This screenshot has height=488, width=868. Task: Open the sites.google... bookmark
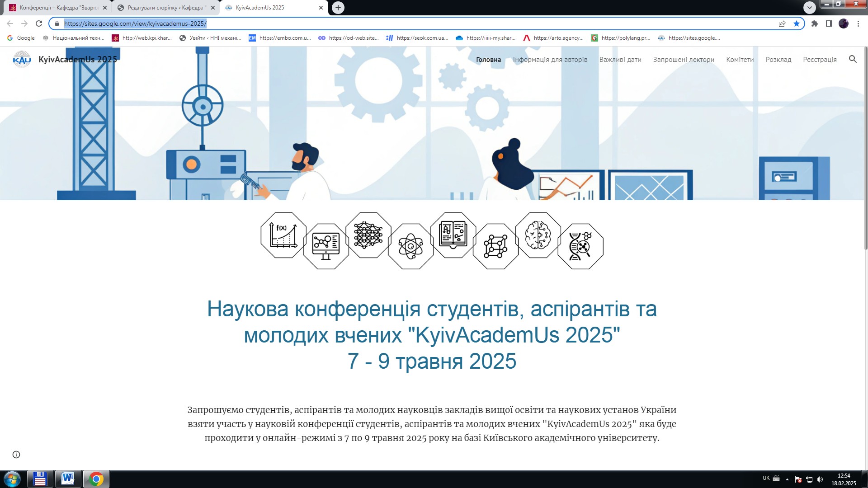pyautogui.click(x=689, y=38)
